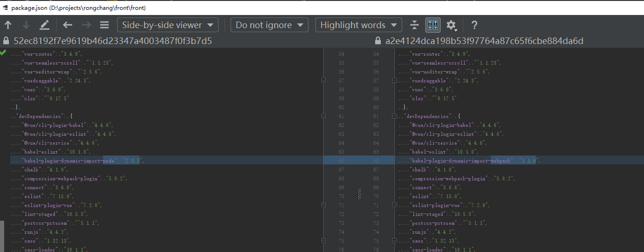Toggle collapse unchanged fragments
The width and height of the screenshot is (644, 252).
coord(414,25)
